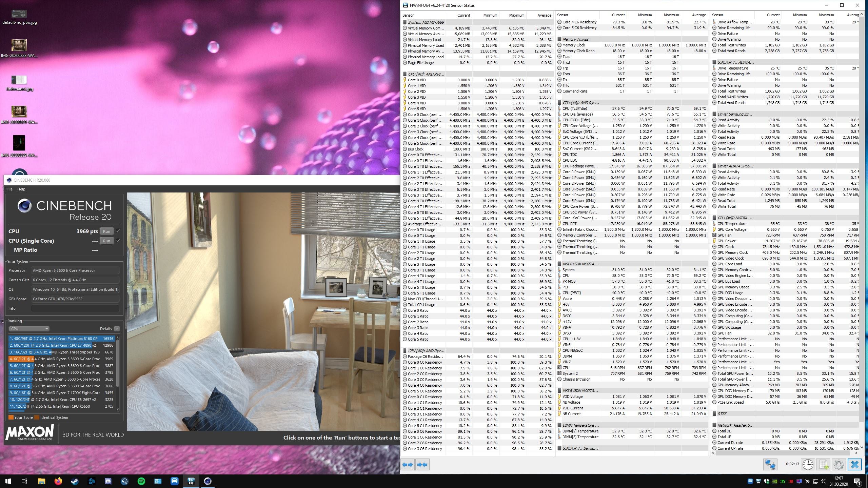
Task: Start logging with HWiNFO sheet-plus icon
Action: (823, 464)
